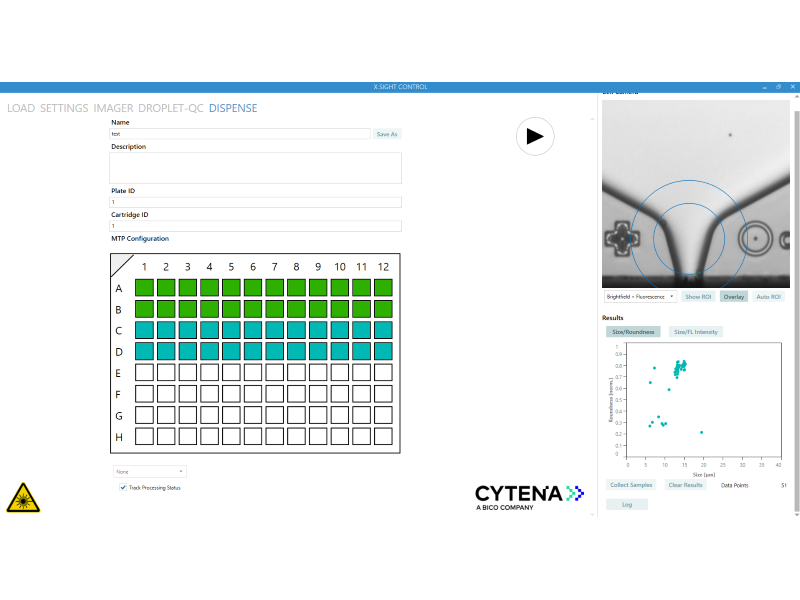The height and width of the screenshot is (600, 800).
Task: Open the Brightfield + Fluorescence dropdown
Action: click(x=640, y=296)
